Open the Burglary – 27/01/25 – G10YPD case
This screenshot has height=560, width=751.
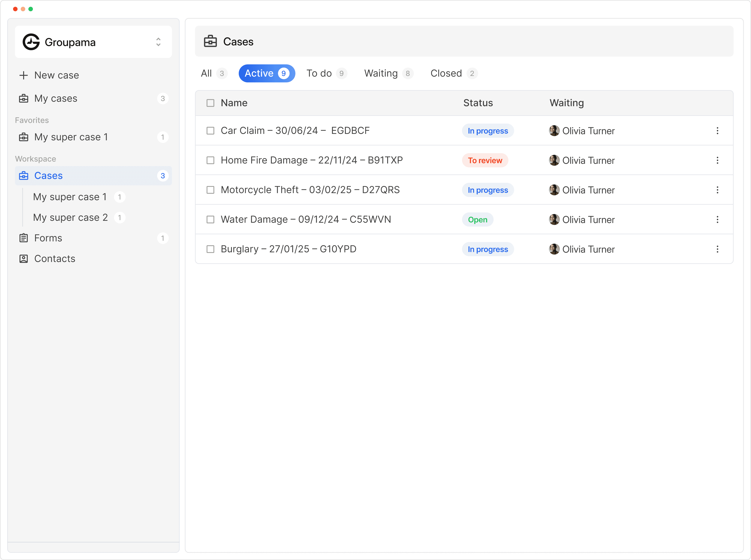click(288, 249)
